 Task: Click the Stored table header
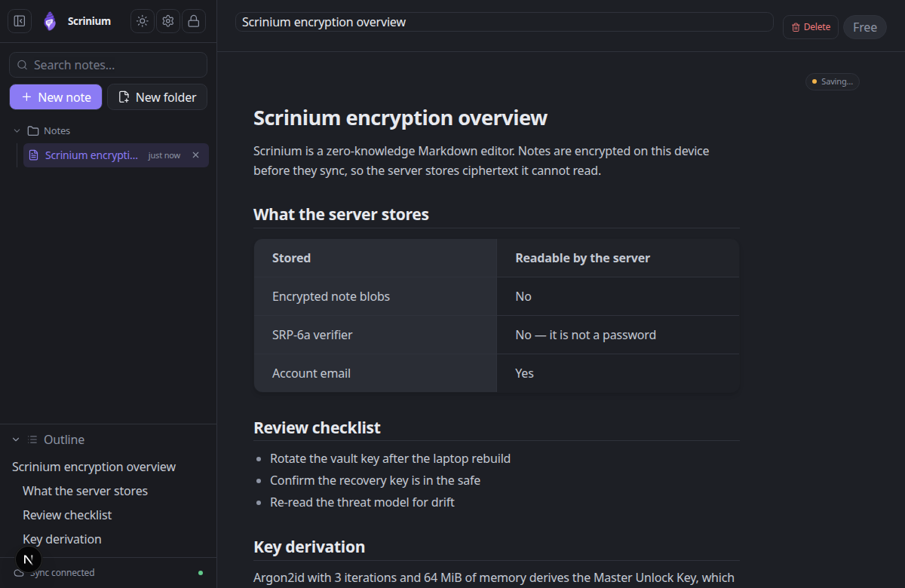(x=376, y=258)
